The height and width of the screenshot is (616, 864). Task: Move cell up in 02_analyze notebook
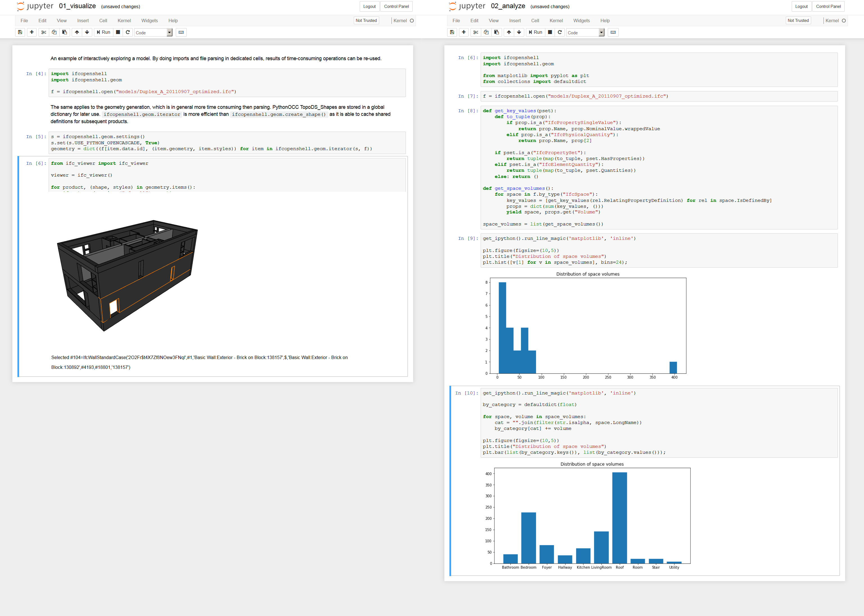(509, 32)
